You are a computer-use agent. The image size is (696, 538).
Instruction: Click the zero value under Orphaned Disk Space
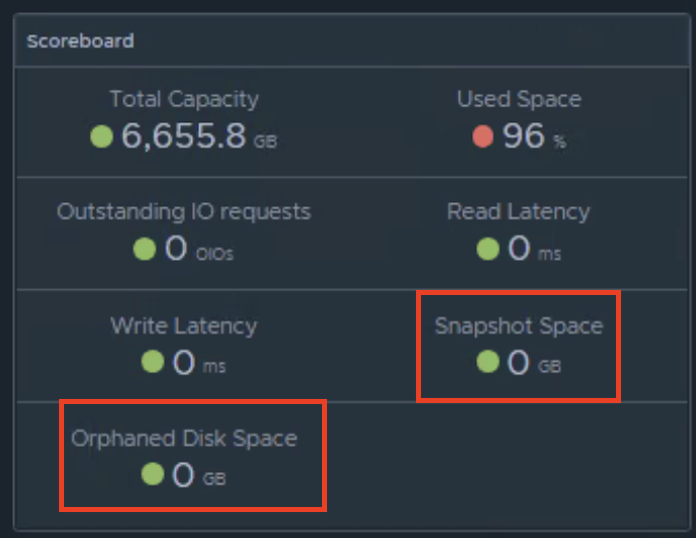pyautogui.click(x=183, y=475)
